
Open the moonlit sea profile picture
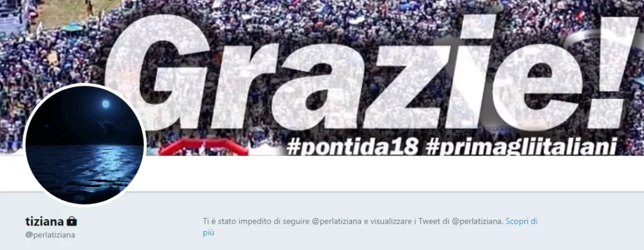(85, 144)
